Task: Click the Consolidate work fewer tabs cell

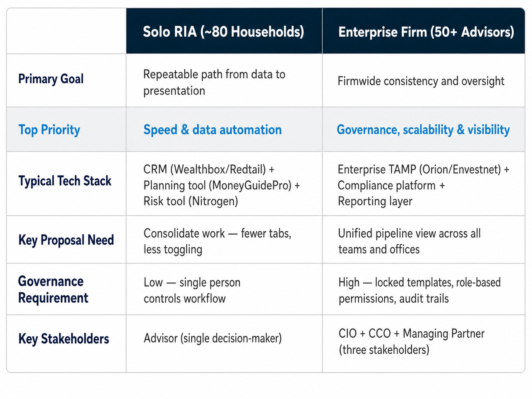Action: (224, 239)
